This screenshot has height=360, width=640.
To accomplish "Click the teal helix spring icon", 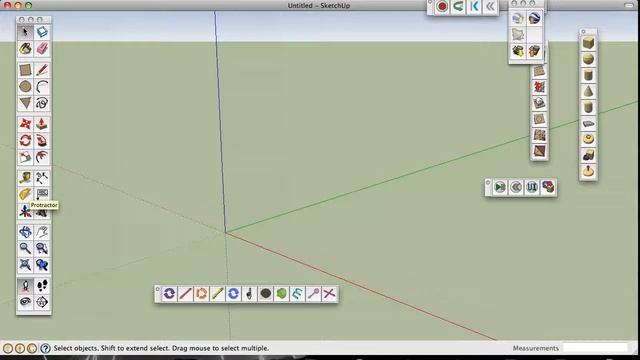I will [x=297, y=293].
